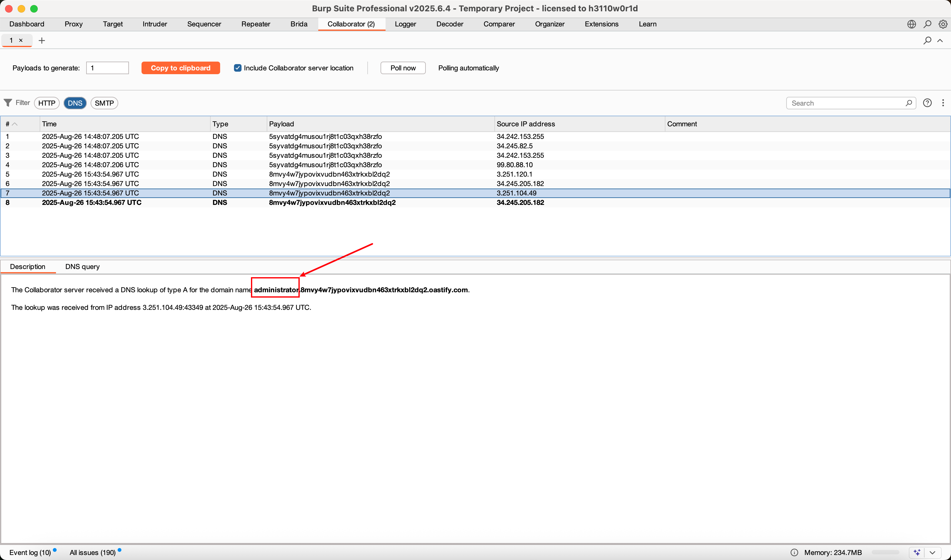Image resolution: width=951 pixels, height=560 pixels.
Task: Open Burp settings gear icon
Action: coord(943,24)
